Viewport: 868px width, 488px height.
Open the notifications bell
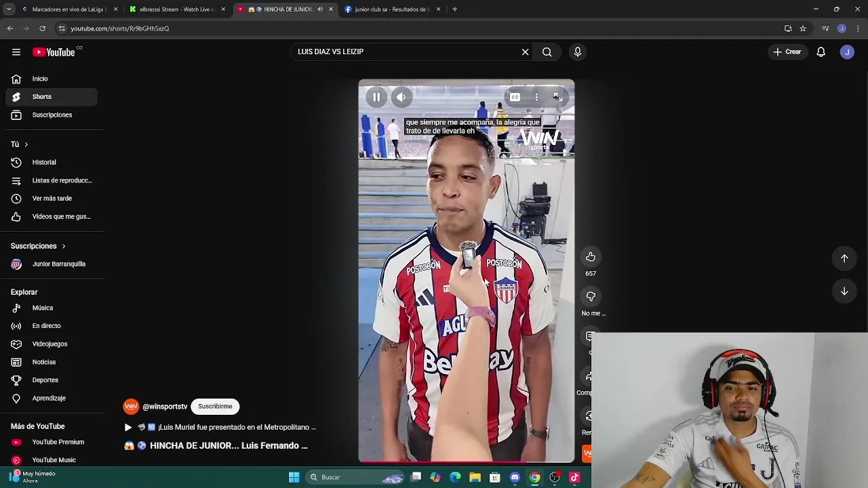821,52
